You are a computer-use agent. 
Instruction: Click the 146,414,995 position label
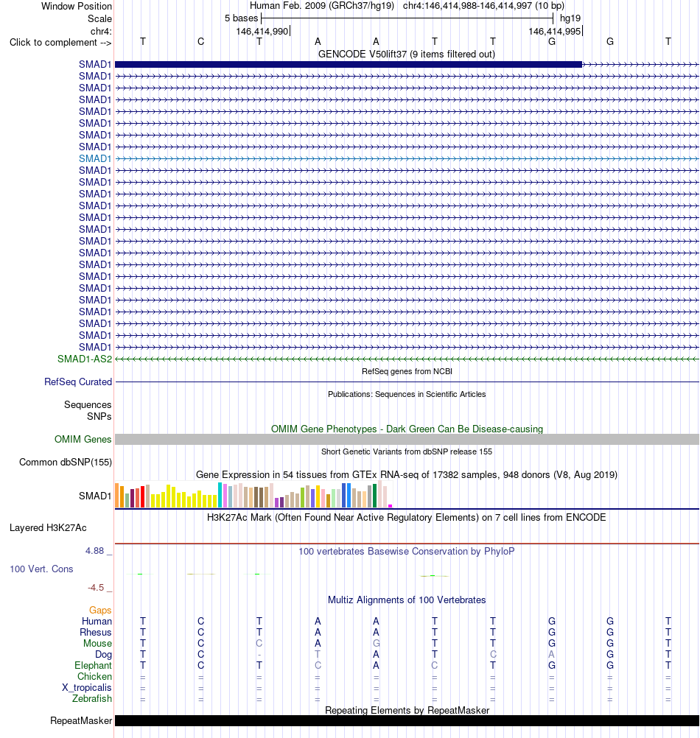[555, 32]
